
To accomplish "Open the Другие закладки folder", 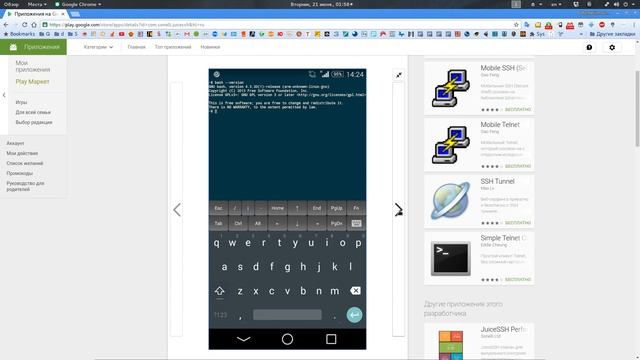I will tap(612, 34).
